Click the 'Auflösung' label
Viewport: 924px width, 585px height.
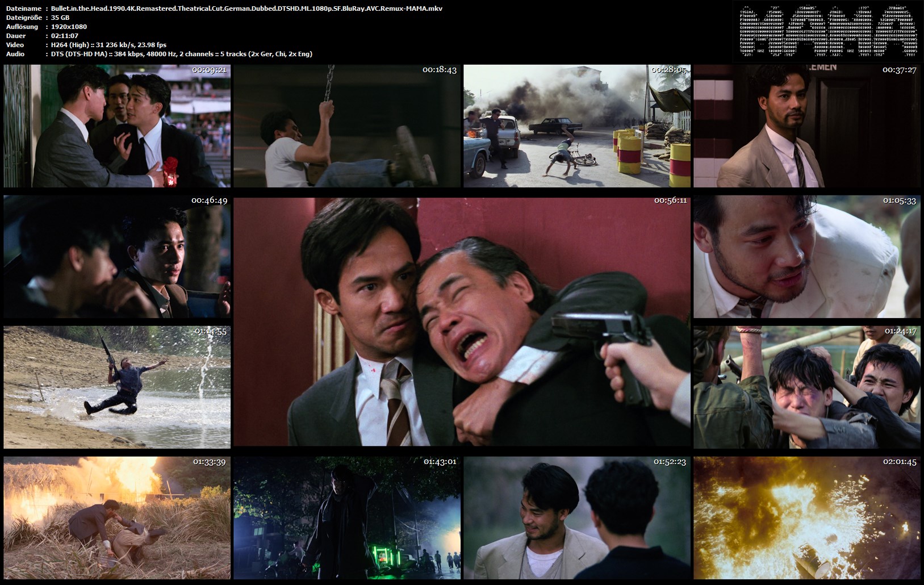22,27
